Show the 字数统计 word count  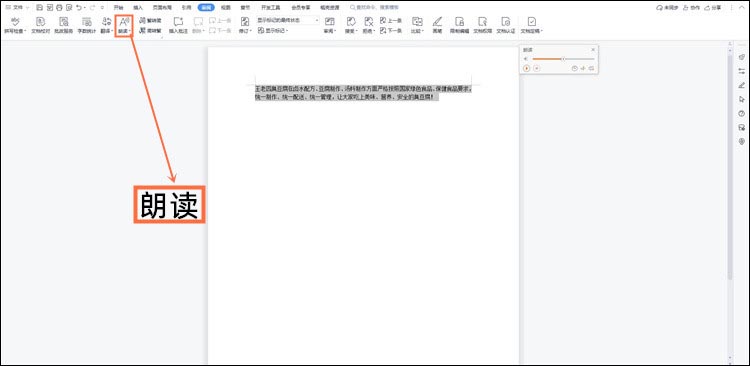87,25
